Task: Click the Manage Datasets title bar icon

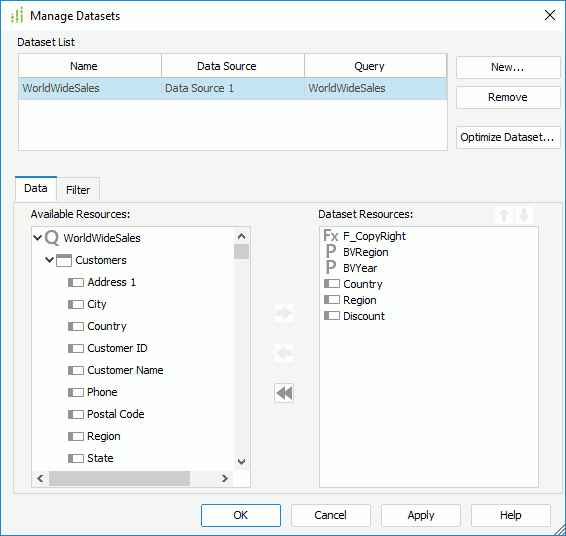Action: pos(17,15)
